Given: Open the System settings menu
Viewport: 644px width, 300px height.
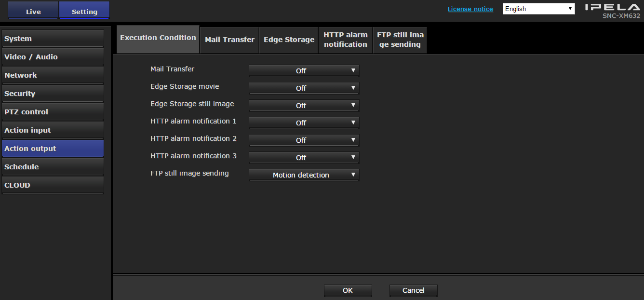Looking at the screenshot, I should point(53,39).
